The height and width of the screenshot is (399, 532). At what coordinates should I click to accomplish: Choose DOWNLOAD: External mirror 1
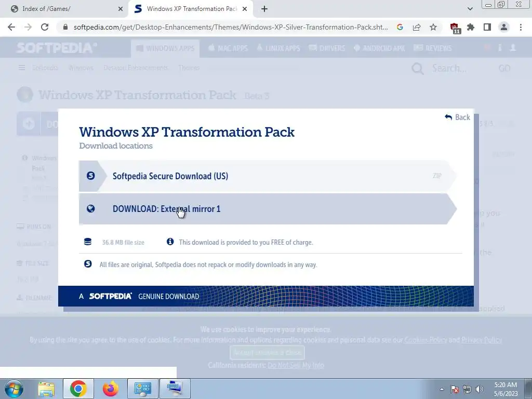pos(268,209)
